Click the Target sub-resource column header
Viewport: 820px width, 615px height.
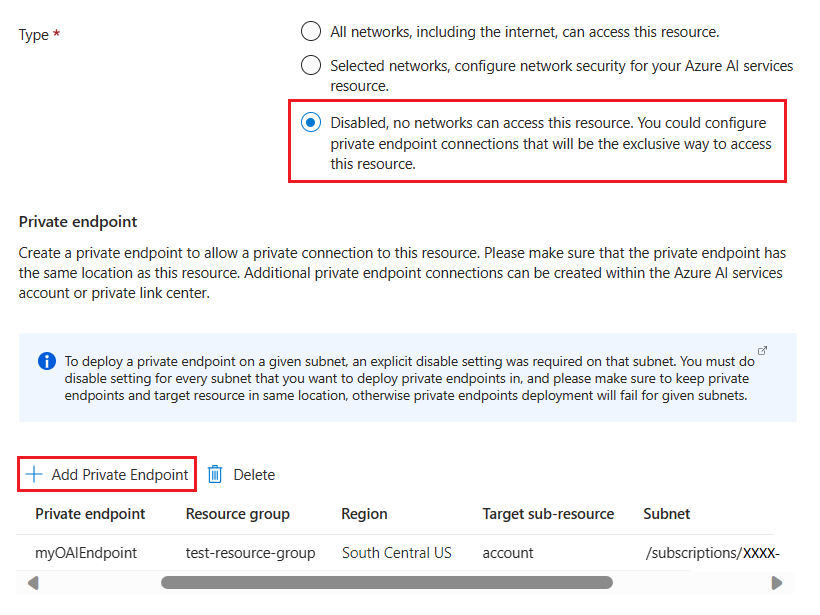tap(548, 514)
